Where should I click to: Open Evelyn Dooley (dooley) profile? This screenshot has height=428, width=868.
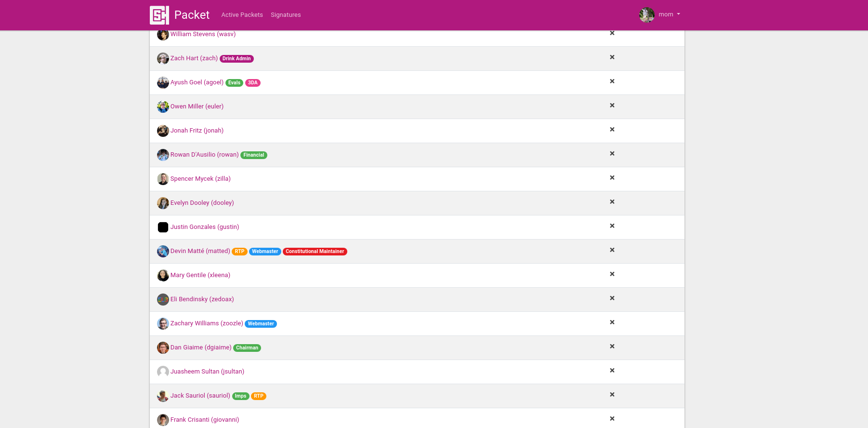(x=202, y=203)
